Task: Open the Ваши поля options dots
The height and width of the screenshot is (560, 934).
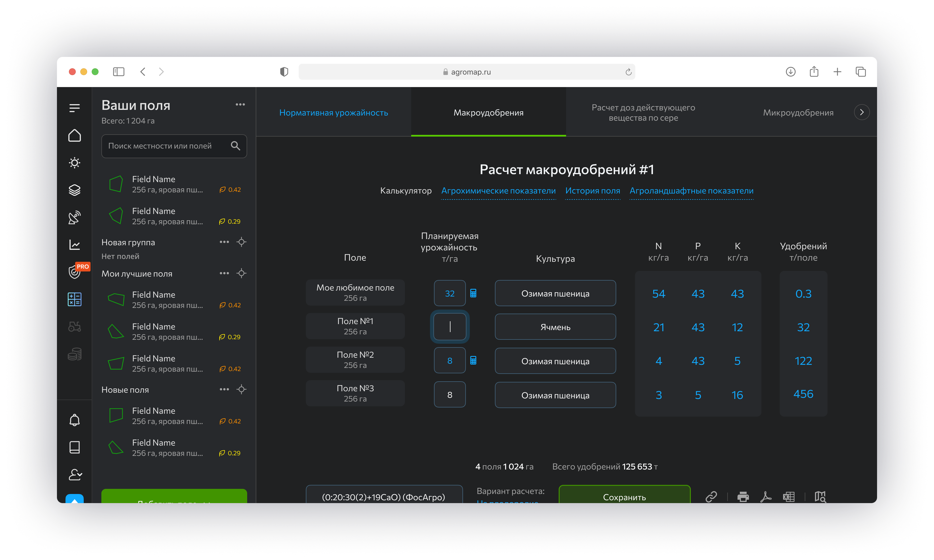Action: tap(240, 104)
